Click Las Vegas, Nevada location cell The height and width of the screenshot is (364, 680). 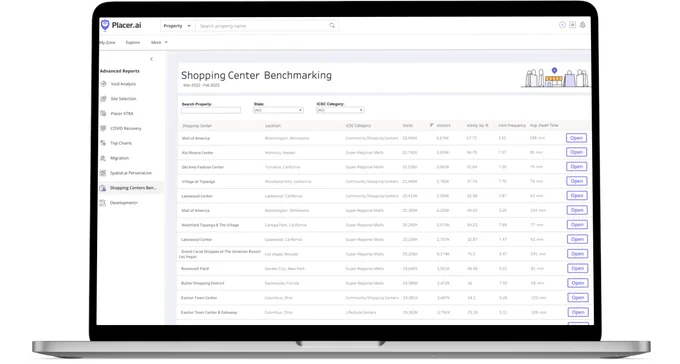click(281, 254)
